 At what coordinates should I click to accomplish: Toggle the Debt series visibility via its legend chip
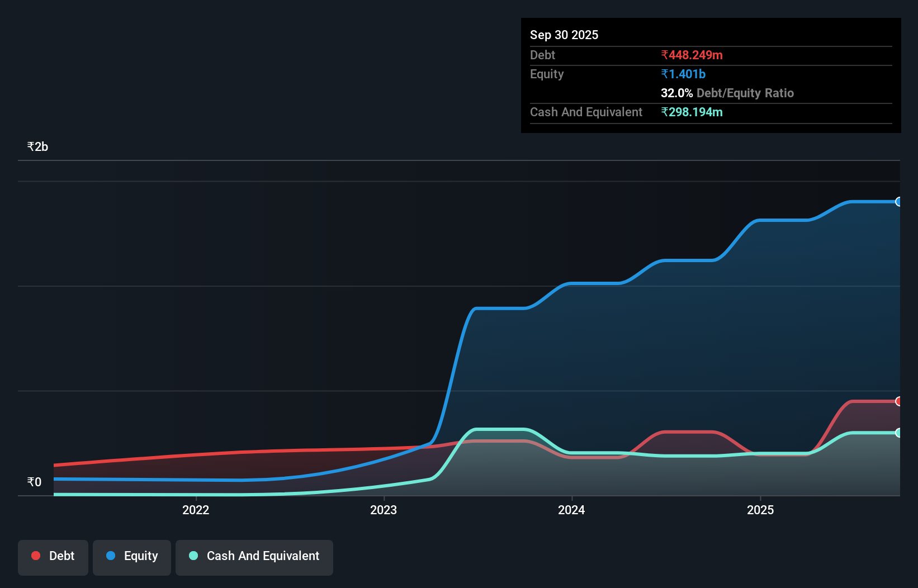coord(53,556)
